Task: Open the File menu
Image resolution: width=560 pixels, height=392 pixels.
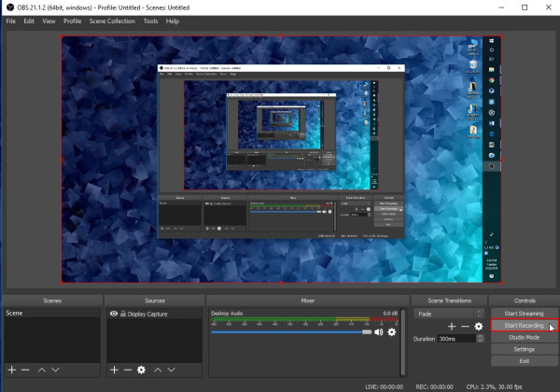Action: [10, 21]
